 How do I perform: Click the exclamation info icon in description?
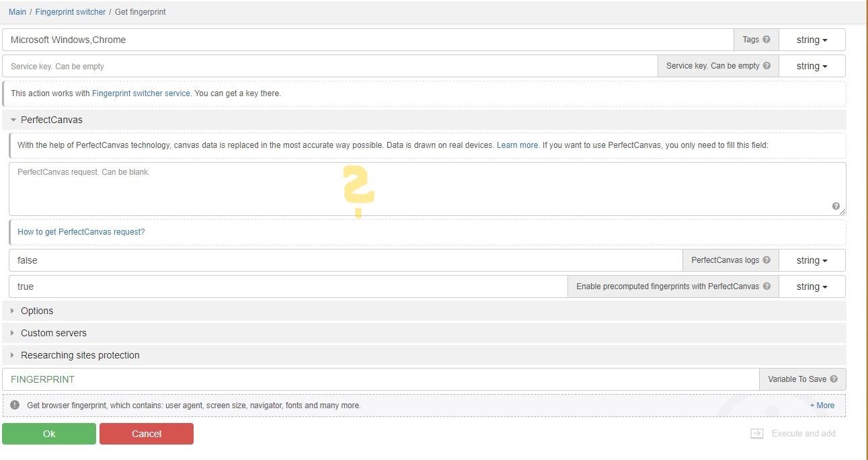click(x=15, y=406)
